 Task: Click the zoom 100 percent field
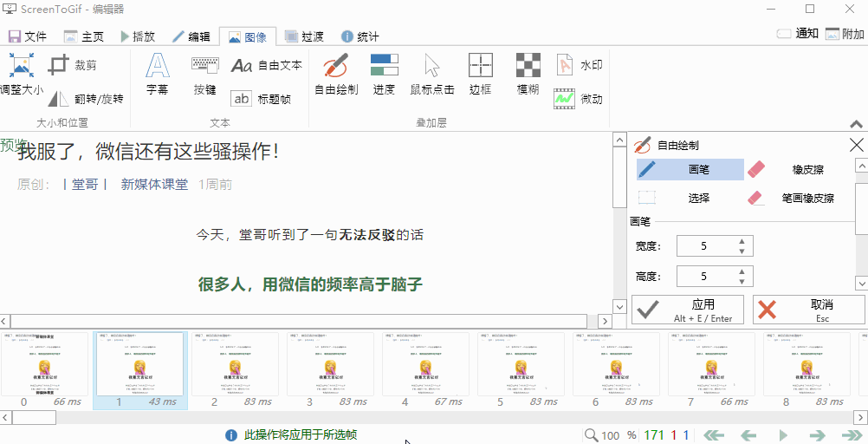tap(611, 435)
